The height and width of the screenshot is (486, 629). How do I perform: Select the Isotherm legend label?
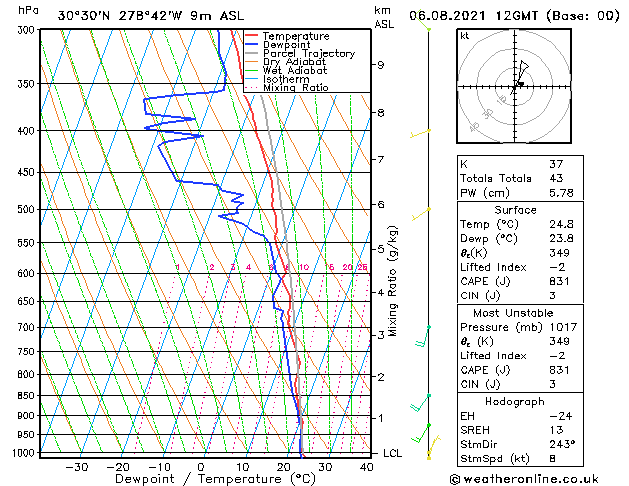(286, 79)
